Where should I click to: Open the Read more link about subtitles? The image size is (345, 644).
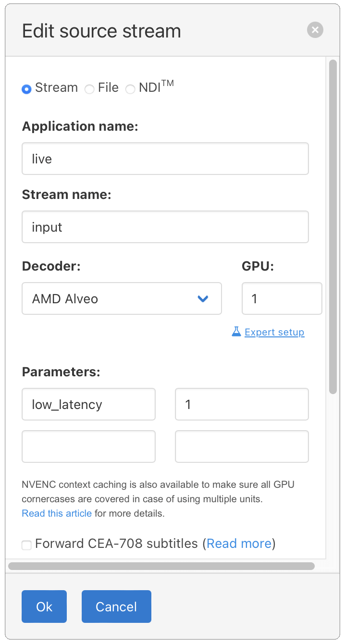click(x=239, y=543)
